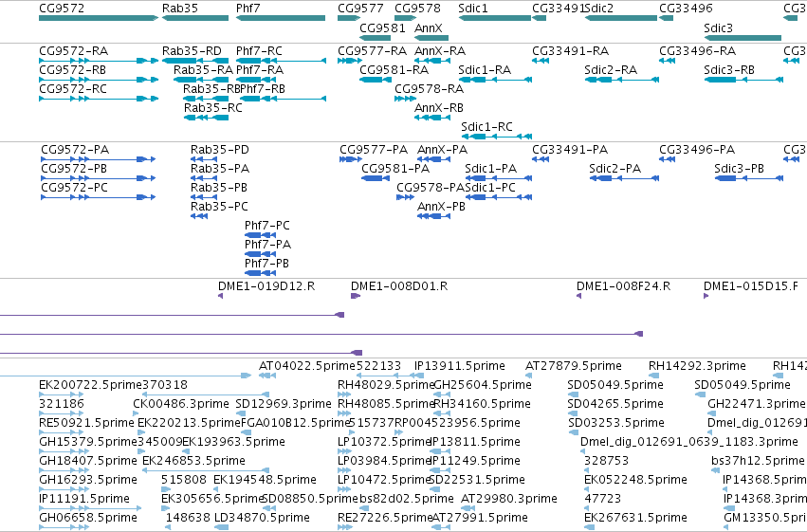807x532 pixels.
Task: Select EST CK00486.3prime
Action: [x=181, y=404]
